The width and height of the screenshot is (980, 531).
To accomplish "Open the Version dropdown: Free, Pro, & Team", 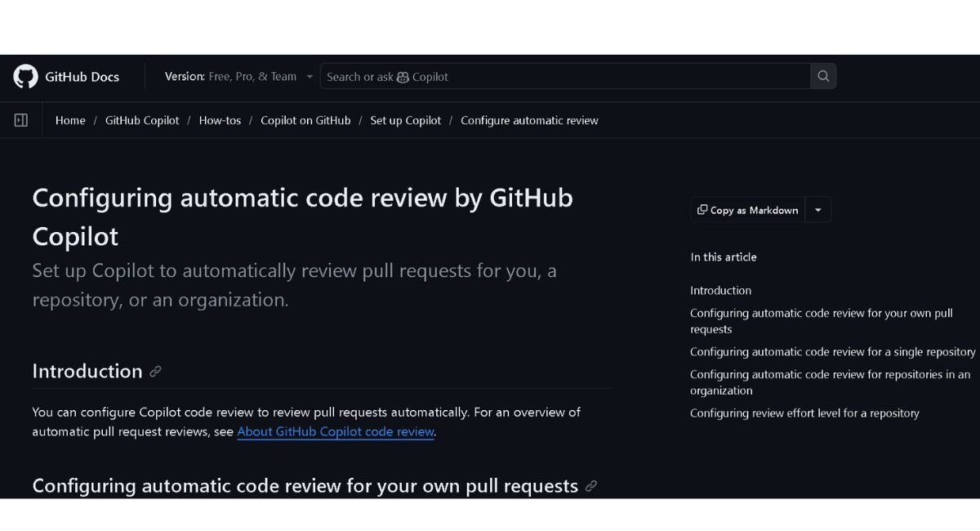I will [x=239, y=76].
